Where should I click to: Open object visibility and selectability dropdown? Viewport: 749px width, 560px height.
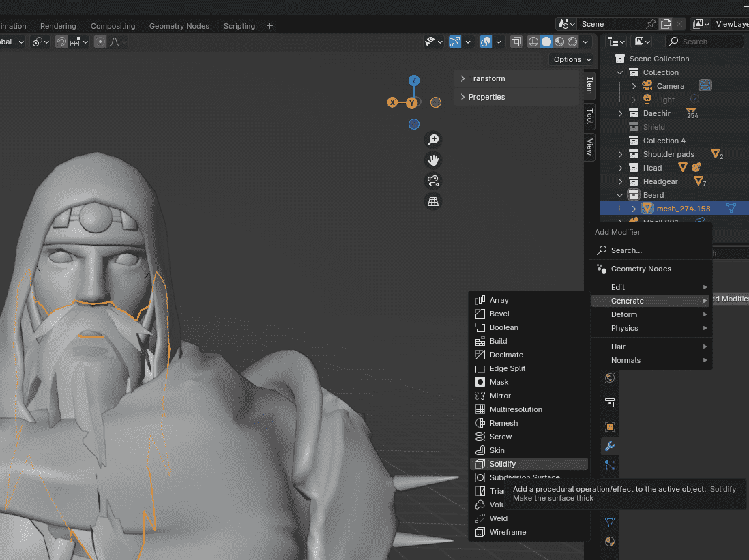(434, 42)
